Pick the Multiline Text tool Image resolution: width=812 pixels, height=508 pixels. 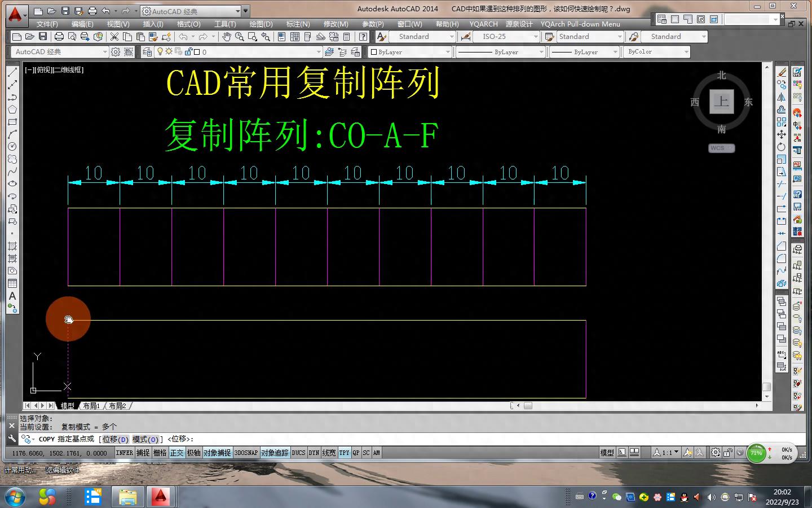(x=12, y=296)
